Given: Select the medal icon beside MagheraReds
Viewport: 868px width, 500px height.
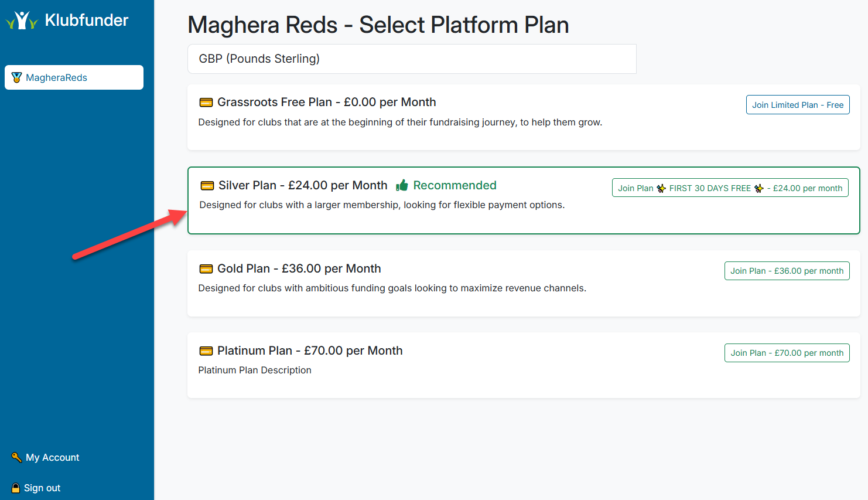Looking at the screenshot, I should 16,77.
